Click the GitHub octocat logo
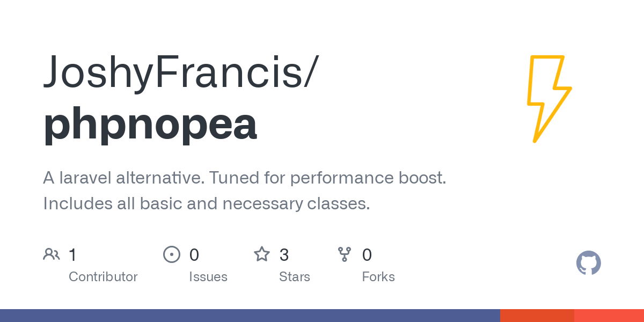644x322 pixels. click(588, 263)
